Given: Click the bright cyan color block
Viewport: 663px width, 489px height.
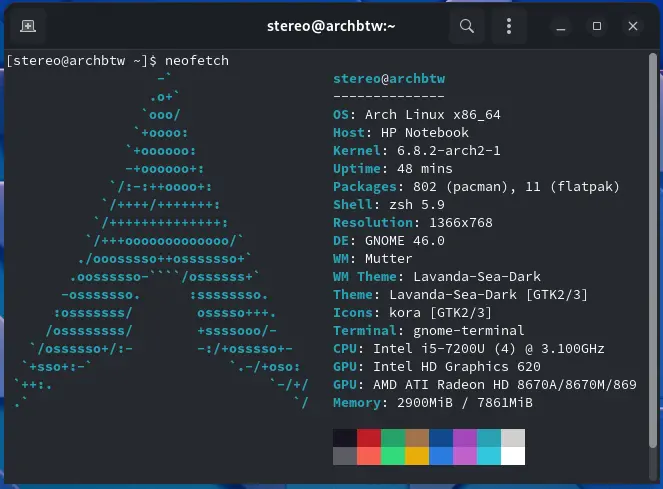Looking at the screenshot, I should tap(489, 456).
